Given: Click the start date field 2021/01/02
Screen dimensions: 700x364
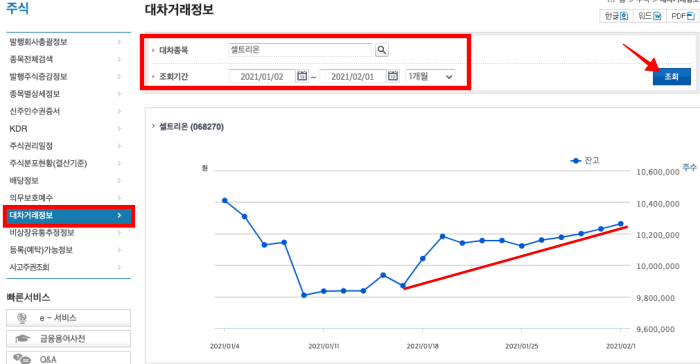Looking at the screenshot, I should tap(262, 76).
